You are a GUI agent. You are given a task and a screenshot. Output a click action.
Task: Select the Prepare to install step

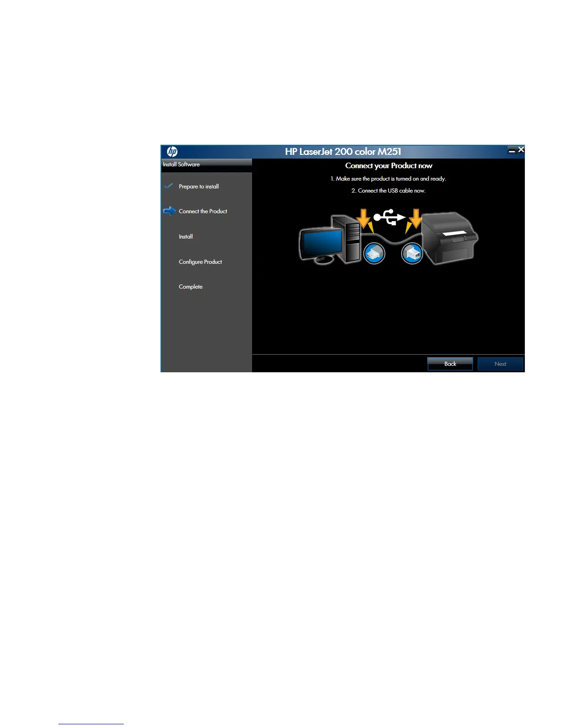tap(199, 187)
